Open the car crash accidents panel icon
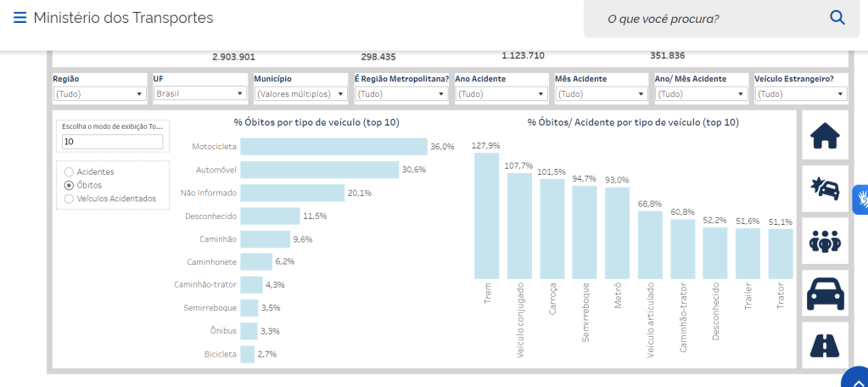The width and height of the screenshot is (868, 387). (x=825, y=188)
